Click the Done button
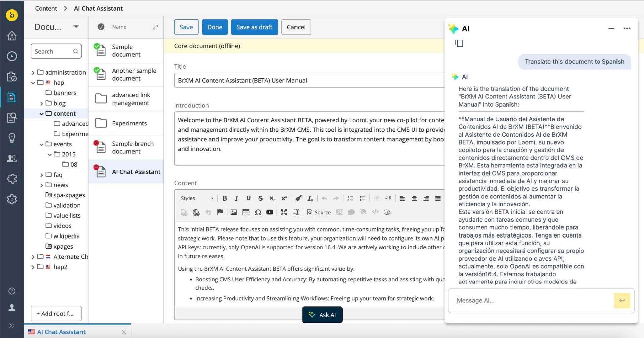Viewport: 644px width, 338px height. (215, 27)
